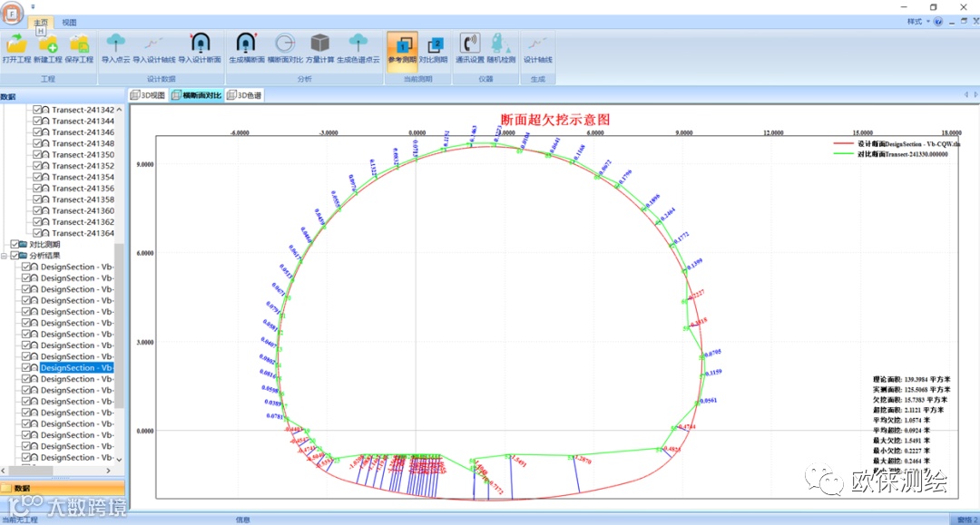Screen dimensions: 980x525
Task: Create a new project via 新建工程
Action: pyautogui.click(x=47, y=49)
